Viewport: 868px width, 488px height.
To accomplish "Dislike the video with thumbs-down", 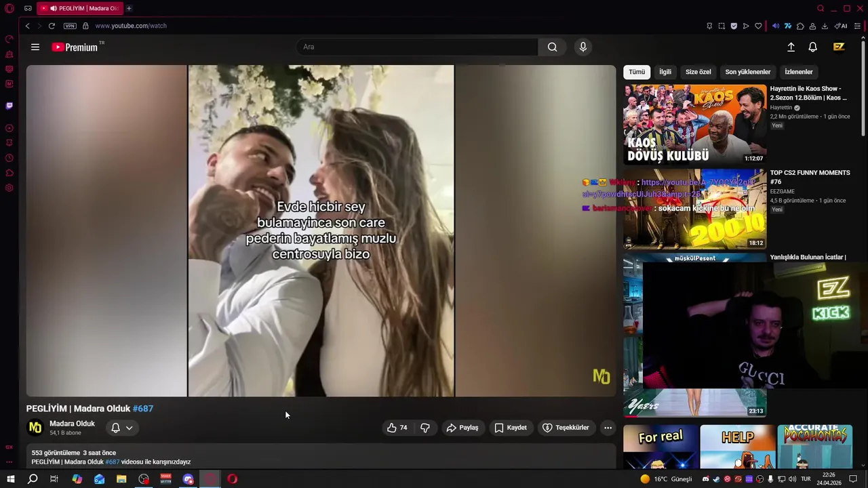I will coord(425,428).
